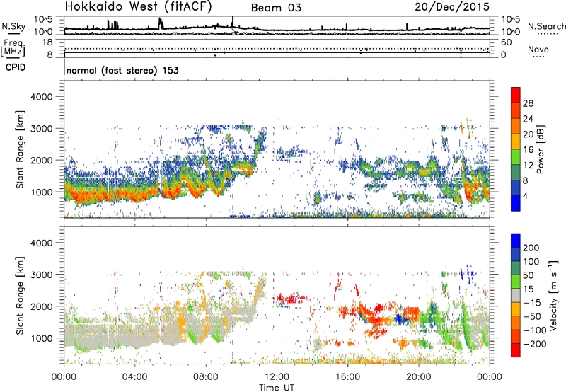Click the '08:00' time axis tick label

pyautogui.click(x=206, y=377)
